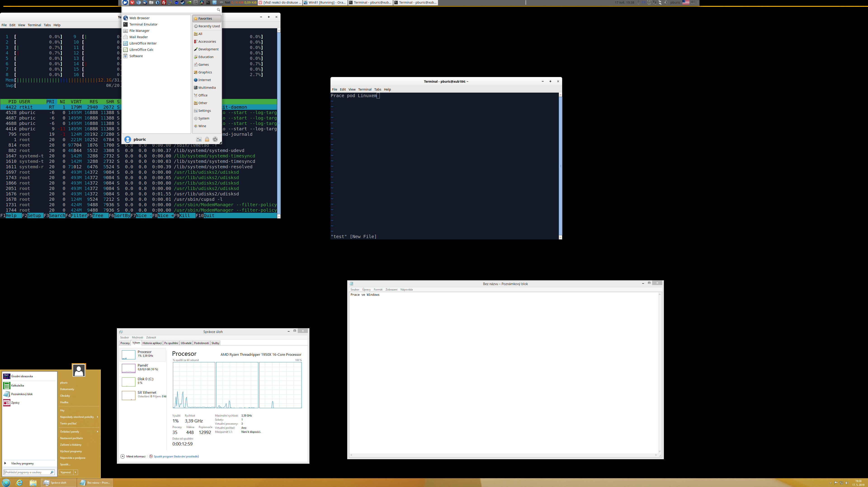Open Terminal menu in vim terminal window

click(x=365, y=90)
